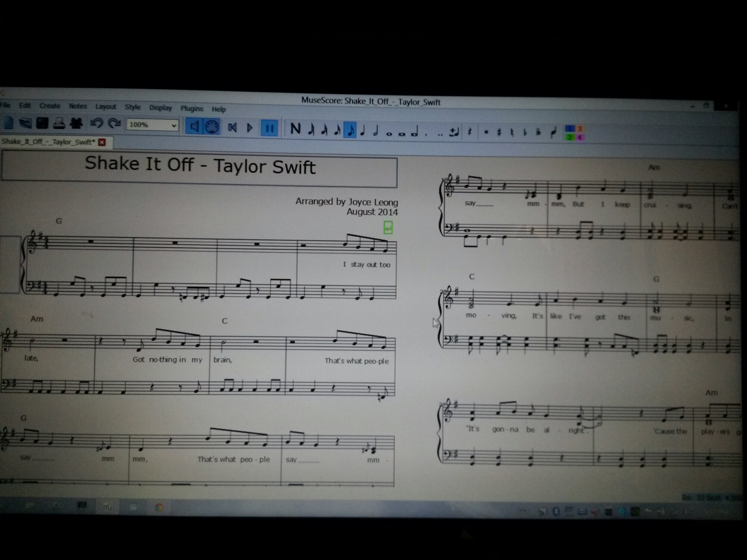Image resolution: width=747 pixels, height=560 pixels.
Task: Toggle the MIDI input button
Action: click(x=212, y=127)
